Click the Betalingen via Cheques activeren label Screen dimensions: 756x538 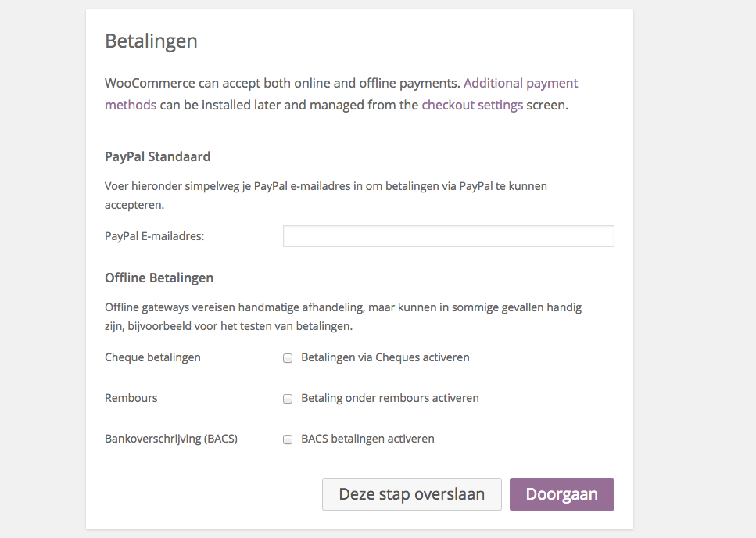[x=385, y=357]
